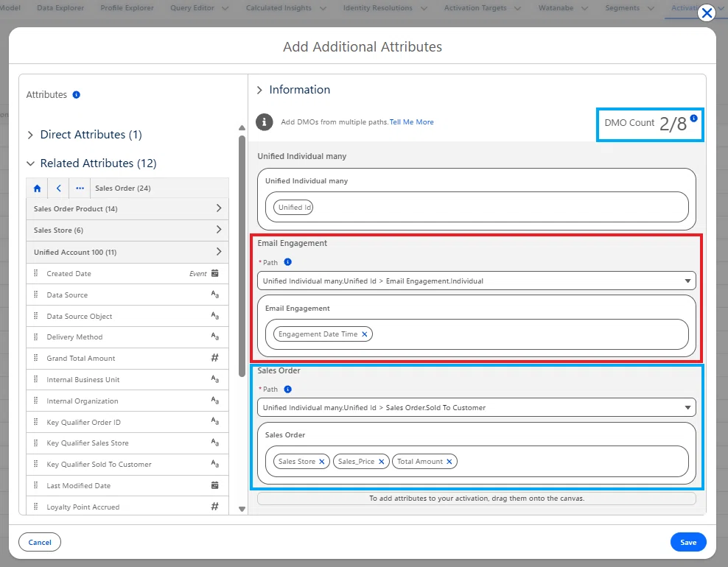This screenshot has width=728, height=567.
Task: Click the info icon by Sales Order Path
Action: point(288,390)
